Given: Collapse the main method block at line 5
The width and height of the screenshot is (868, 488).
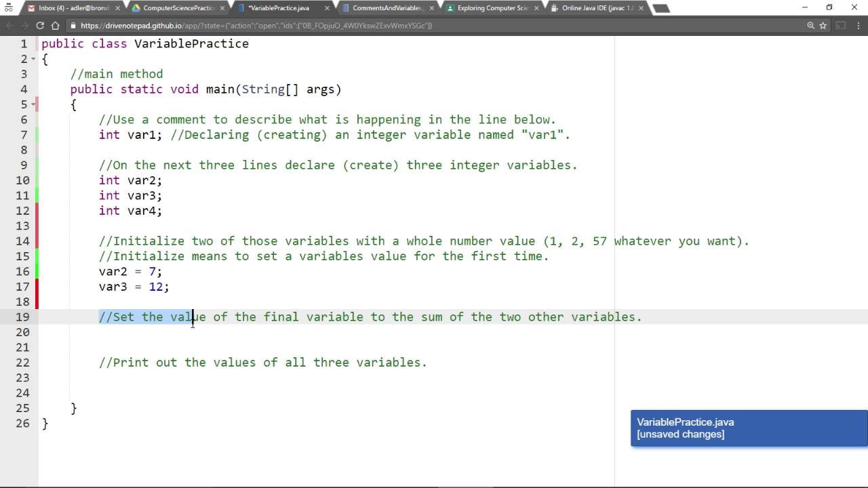Looking at the screenshot, I should [x=33, y=104].
